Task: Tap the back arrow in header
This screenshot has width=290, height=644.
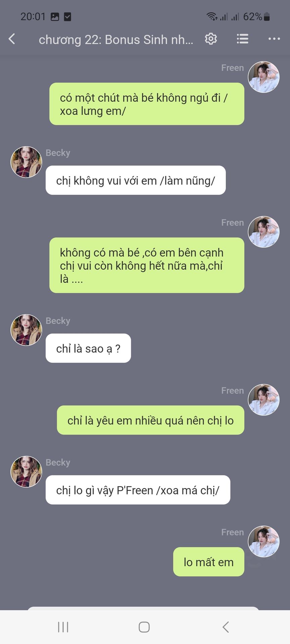Action: pyautogui.click(x=12, y=39)
